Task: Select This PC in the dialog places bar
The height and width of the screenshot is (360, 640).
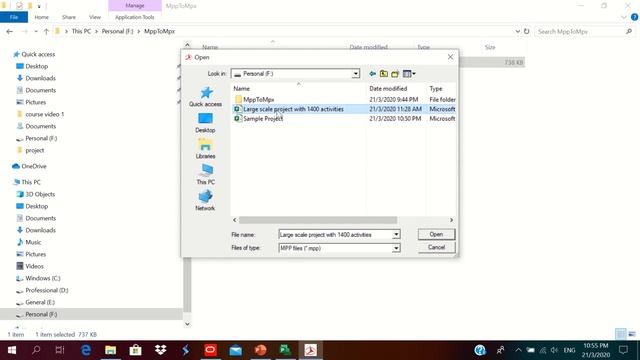Action: pos(205,175)
